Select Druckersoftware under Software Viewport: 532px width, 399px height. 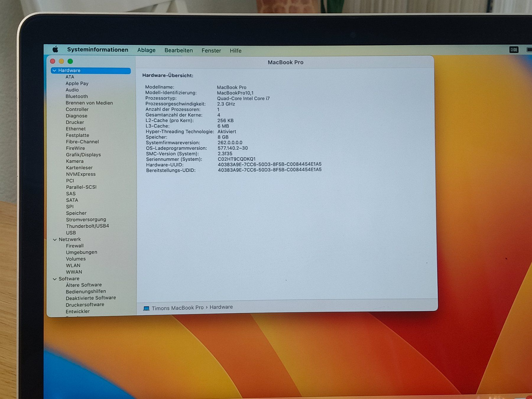(85, 305)
